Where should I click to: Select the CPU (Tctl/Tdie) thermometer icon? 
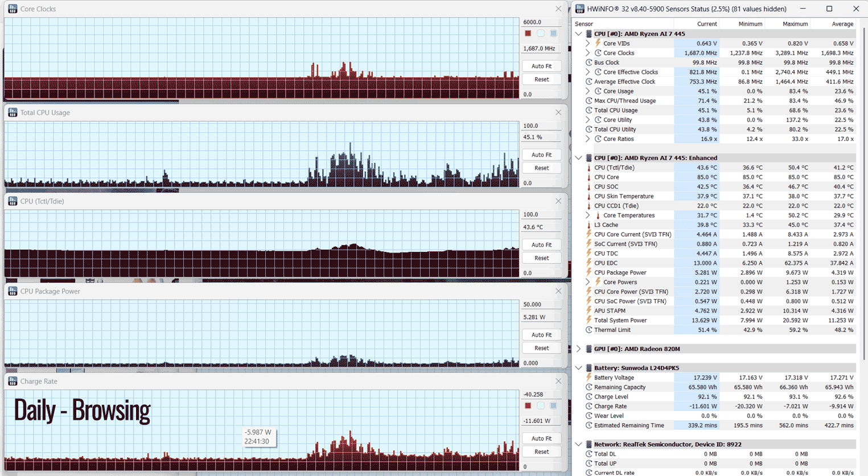(x=589, y=168)
